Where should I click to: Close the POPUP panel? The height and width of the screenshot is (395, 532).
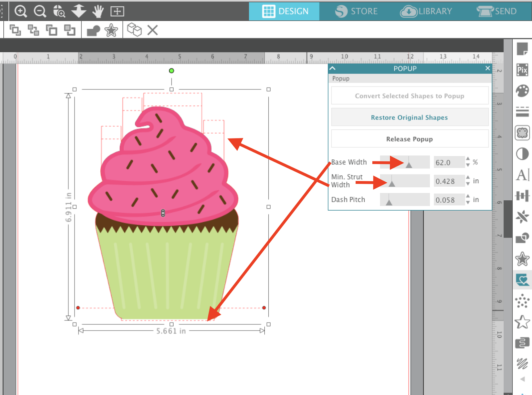[x=487, y=68]
